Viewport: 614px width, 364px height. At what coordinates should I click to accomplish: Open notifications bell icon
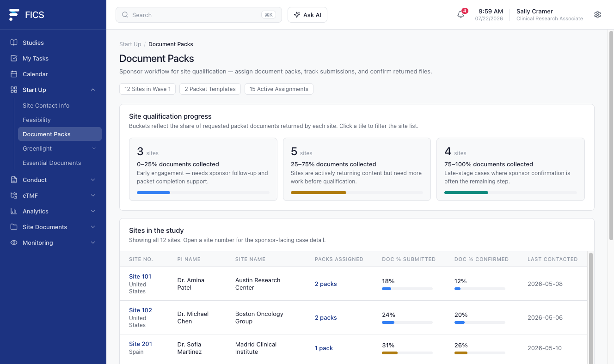point(460,15)
